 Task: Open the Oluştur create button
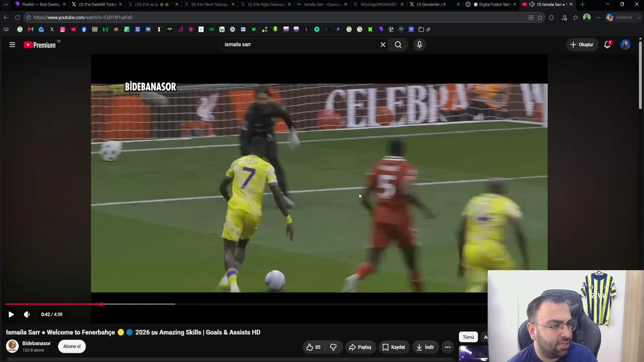582,45
